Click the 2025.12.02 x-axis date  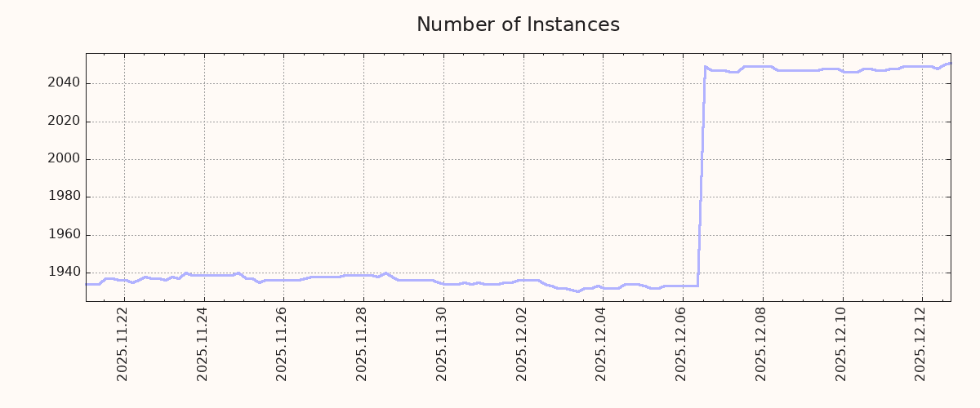pos(523,344)
